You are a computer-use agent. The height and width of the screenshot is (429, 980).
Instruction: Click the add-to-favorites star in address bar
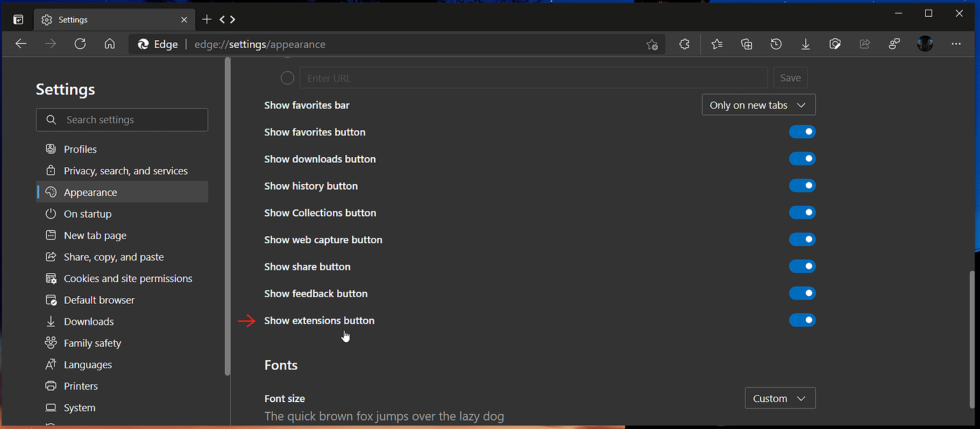pos(652,44)
